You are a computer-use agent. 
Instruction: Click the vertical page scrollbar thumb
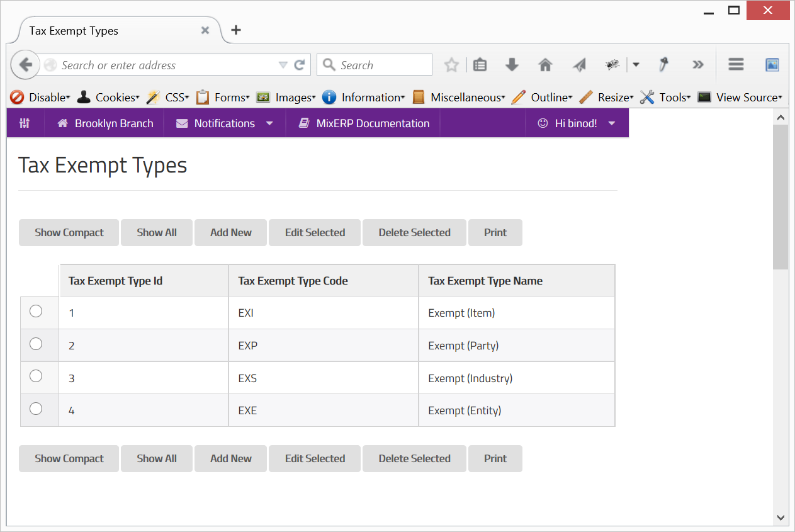[x=781, y=195]
